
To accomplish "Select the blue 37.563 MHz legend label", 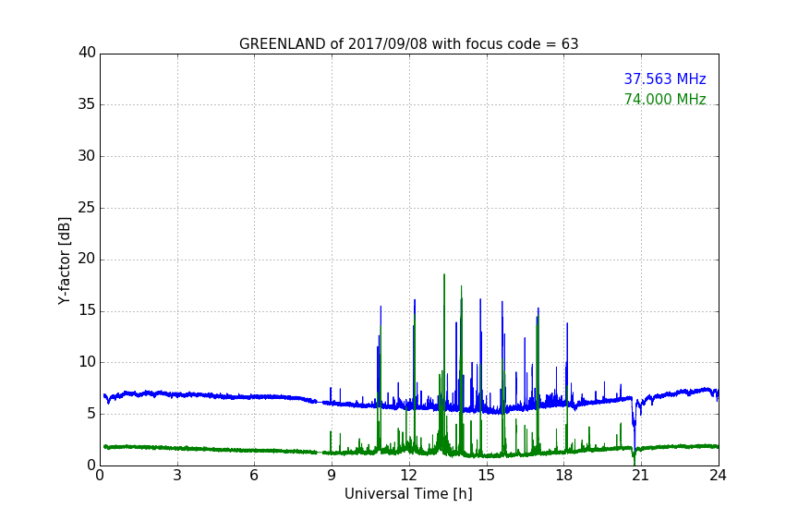I will point(665,79).
